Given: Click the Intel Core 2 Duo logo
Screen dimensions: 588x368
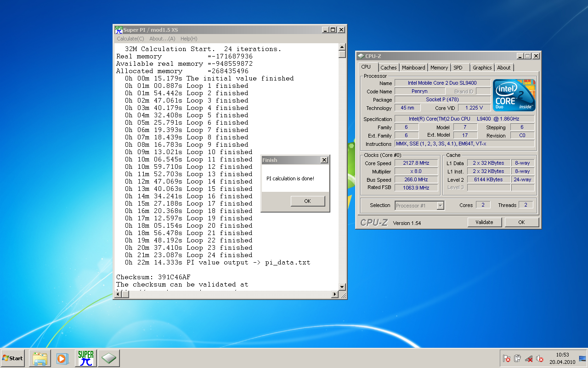Looking at the screenshot, I should click(x=514, y=95).
